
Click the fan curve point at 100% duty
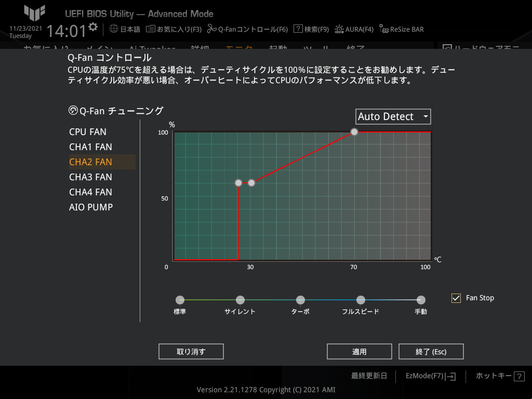click(354, 132)
